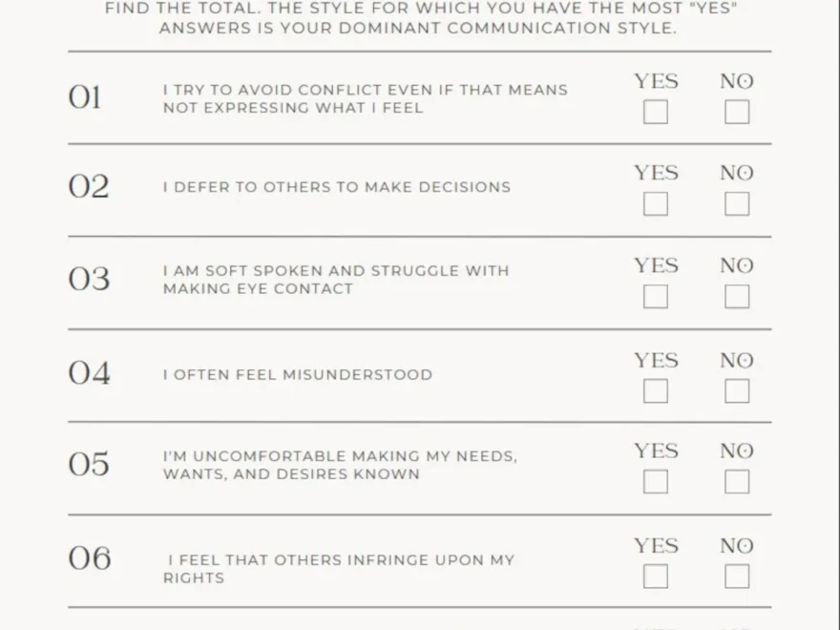This screenshot has width=840, height=630.
Task: Tick NO for others infringe on rights
Action: [x=737, y=577]
